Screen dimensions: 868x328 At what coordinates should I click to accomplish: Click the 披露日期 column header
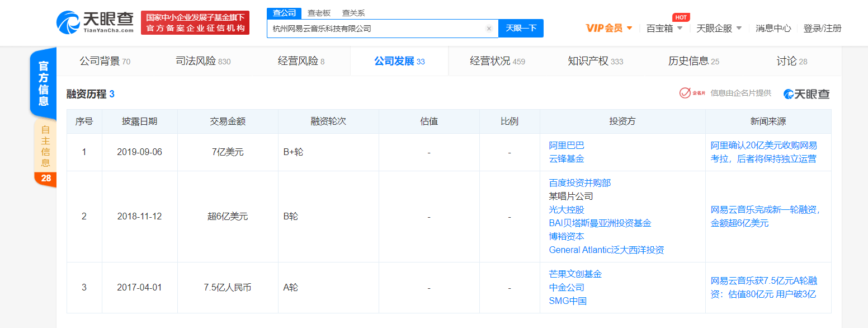point(140,121)
